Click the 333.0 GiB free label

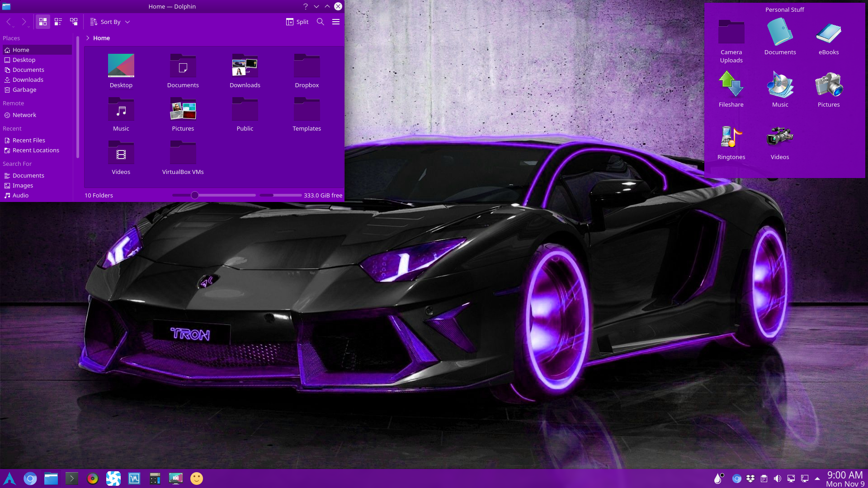(323, 195)
